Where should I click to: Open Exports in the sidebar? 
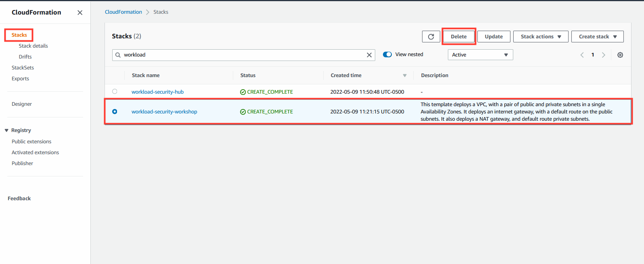click(x=20, y=78)
